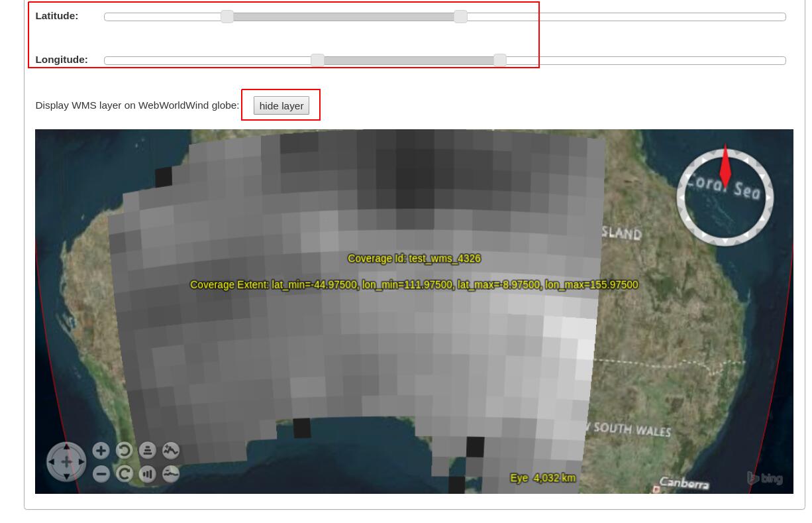This screenshot has height=523, width=812.
Task: Click the Coverage Id test_wms_4326 label
Action: click(414, 259)
